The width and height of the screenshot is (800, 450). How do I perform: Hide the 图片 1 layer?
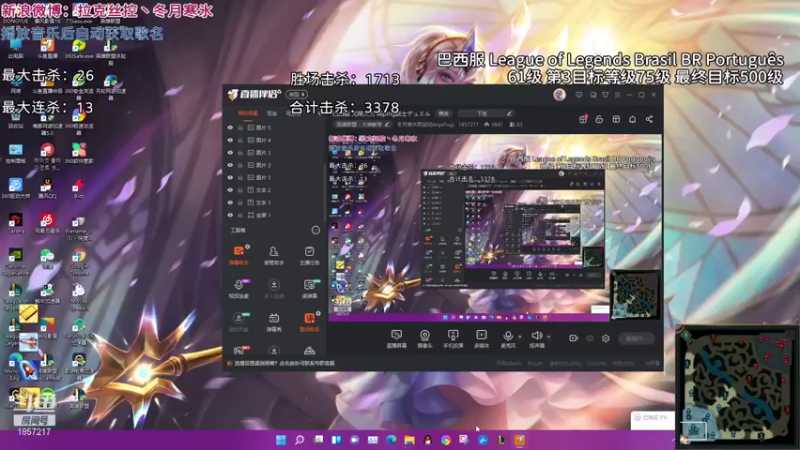(x=230, y=178)
